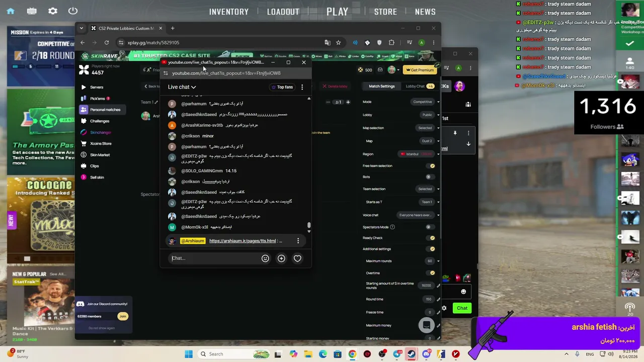Screen dimensions: 644x362
Task: Open pinned message options menu
Action: point(298,241)
